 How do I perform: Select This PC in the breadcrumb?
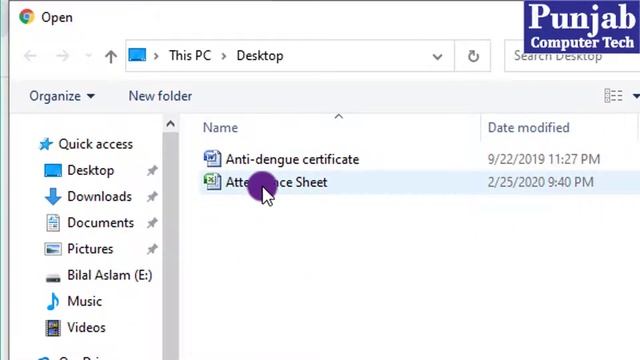tap(190, 56)
